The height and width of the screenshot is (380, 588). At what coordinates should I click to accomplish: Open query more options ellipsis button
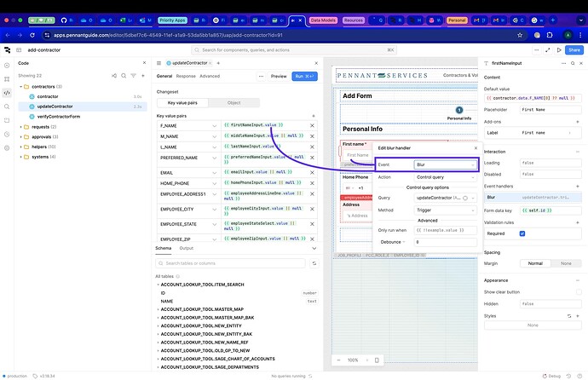coord(261,76)
